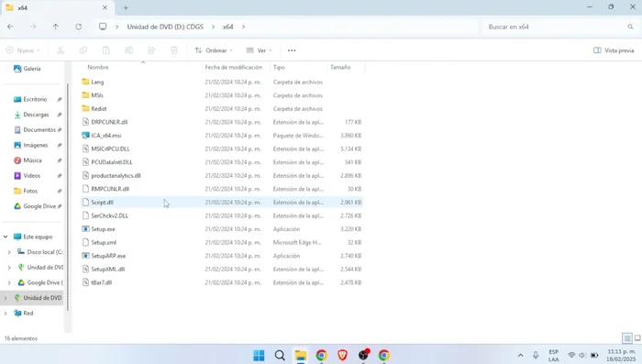The width and height of the screenshot is (642, 364).
Task: Navigate up one folder level
Action: click(x=56, y=27)
